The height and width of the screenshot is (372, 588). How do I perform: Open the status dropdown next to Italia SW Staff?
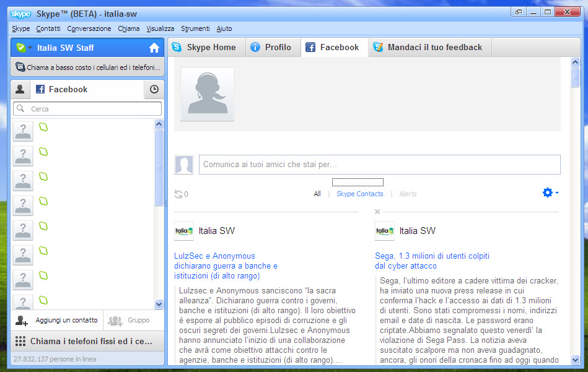coord(30,48)
